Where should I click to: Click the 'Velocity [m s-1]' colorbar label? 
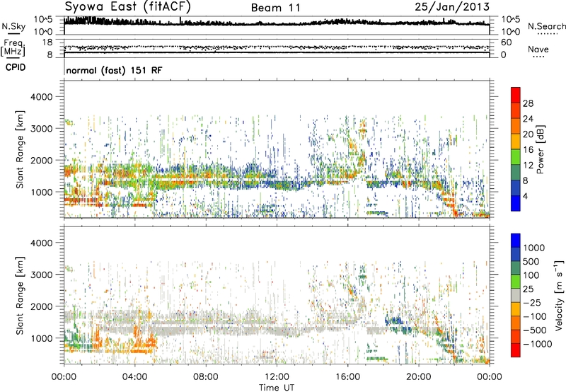(560, 295)
